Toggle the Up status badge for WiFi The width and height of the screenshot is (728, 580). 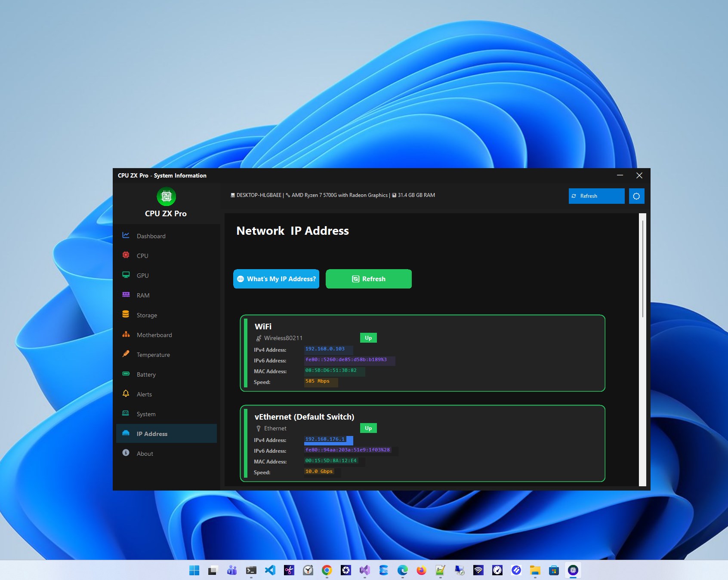pyautogui.click(x=368, y=338)
